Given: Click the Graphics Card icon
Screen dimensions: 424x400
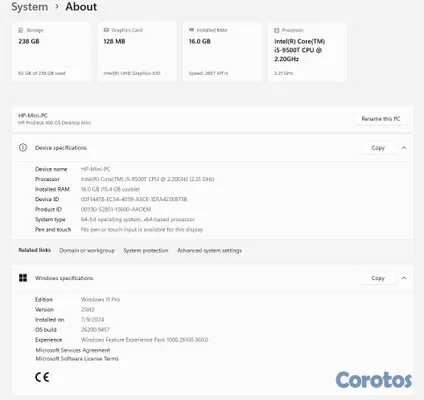Looking at the screenshot, I should (x=106, y=30).
